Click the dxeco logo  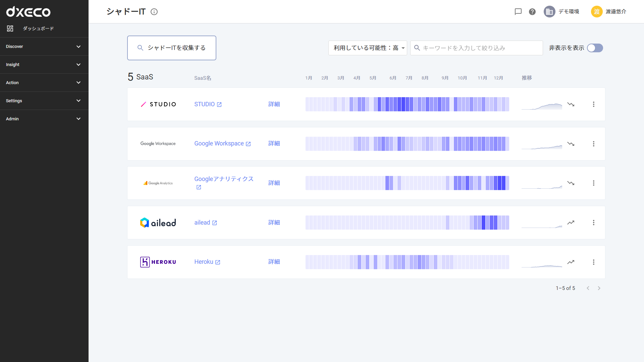(28, 12)
